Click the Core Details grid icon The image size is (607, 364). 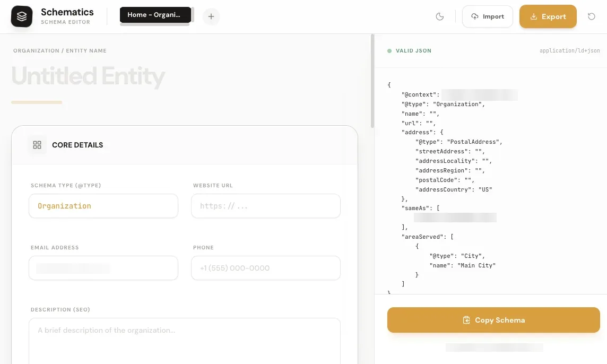tap(37, 145)
